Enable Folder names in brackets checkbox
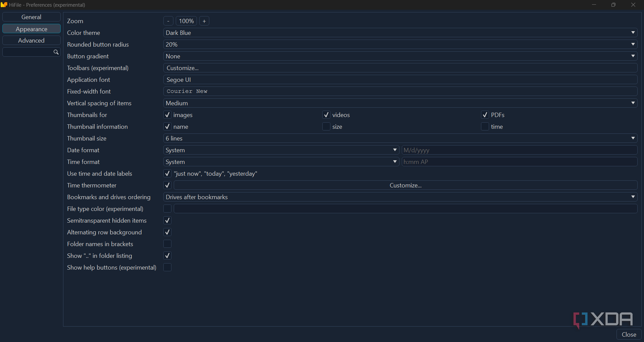 click(167, 244)
